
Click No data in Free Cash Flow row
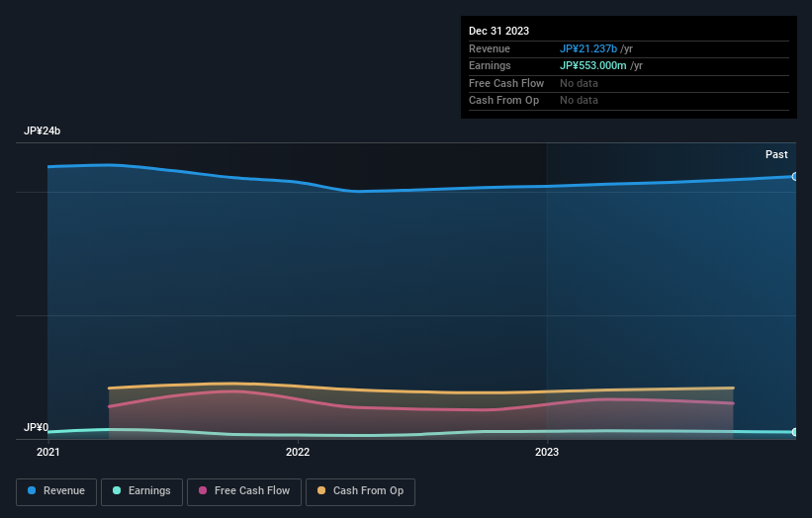579,83
